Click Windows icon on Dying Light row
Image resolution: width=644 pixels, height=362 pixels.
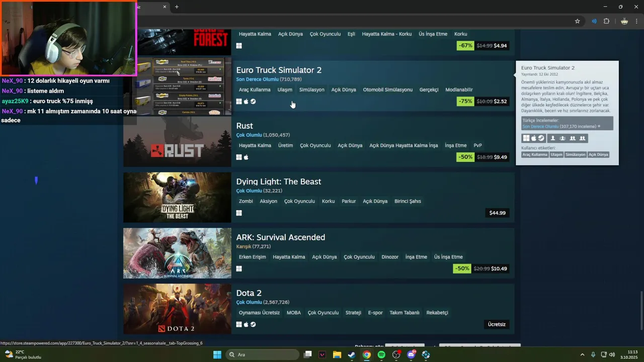(239, 213)
